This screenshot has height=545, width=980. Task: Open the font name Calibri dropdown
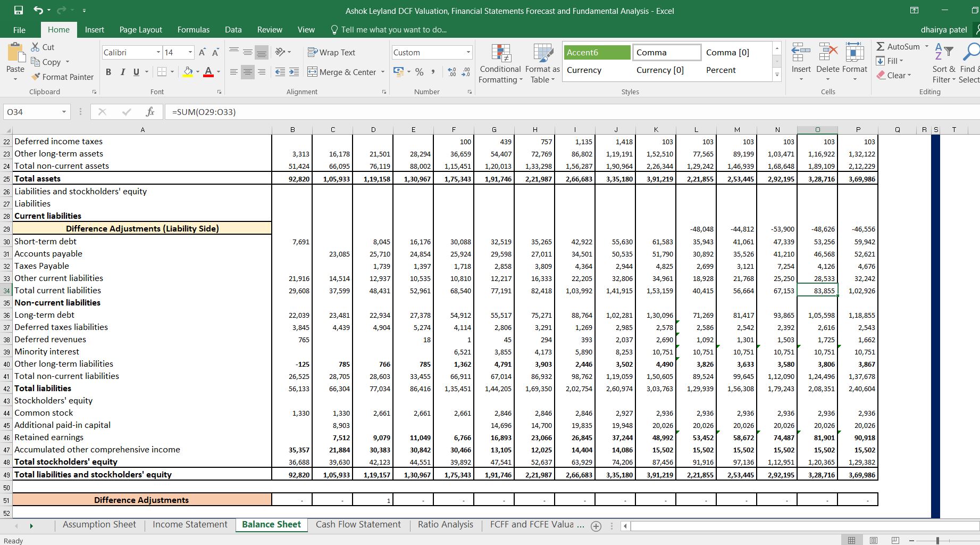[158, 52]
